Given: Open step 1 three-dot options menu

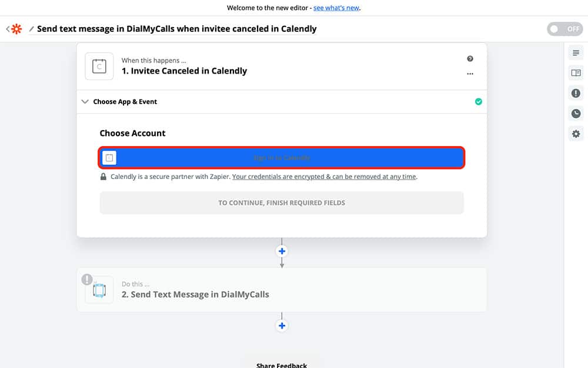Looking at the screenshot, I should 470,74.
